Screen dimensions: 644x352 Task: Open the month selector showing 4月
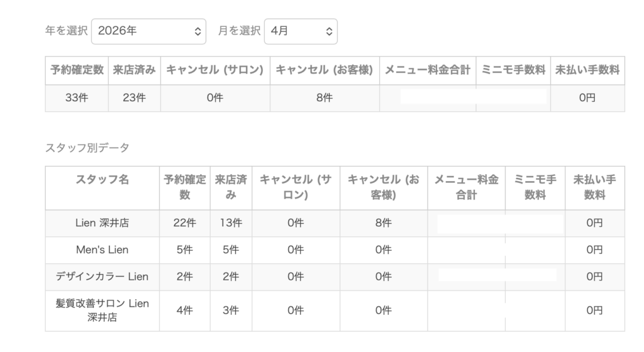[301, 31]
